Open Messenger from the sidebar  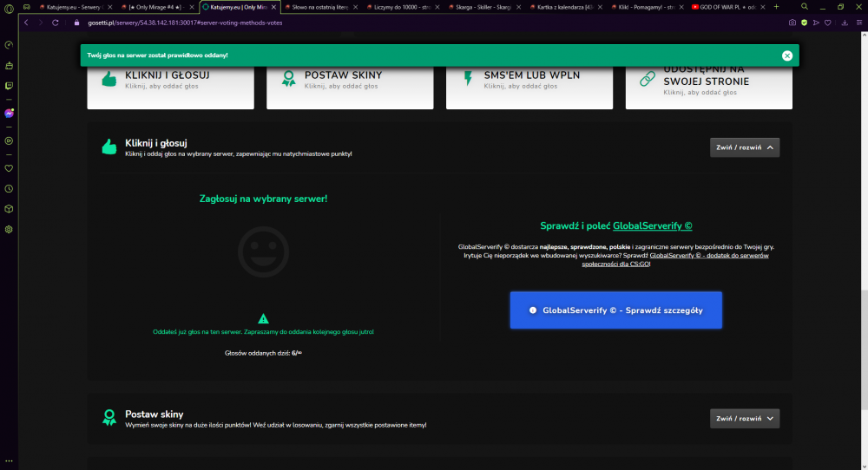click(9, 114)
